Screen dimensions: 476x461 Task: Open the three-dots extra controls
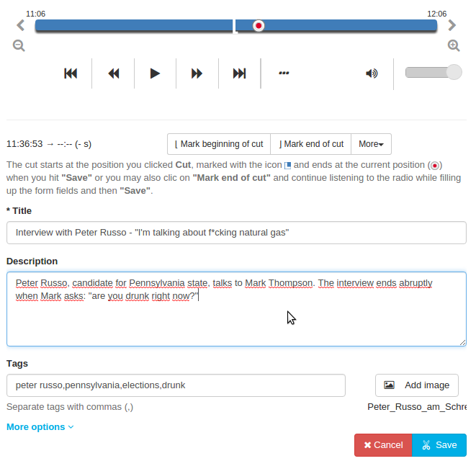tap(284, 73)
